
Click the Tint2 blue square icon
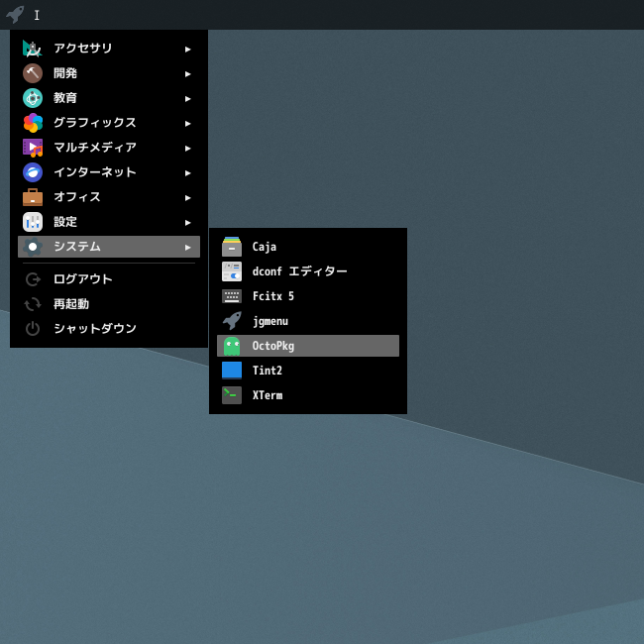pos(232,371)
